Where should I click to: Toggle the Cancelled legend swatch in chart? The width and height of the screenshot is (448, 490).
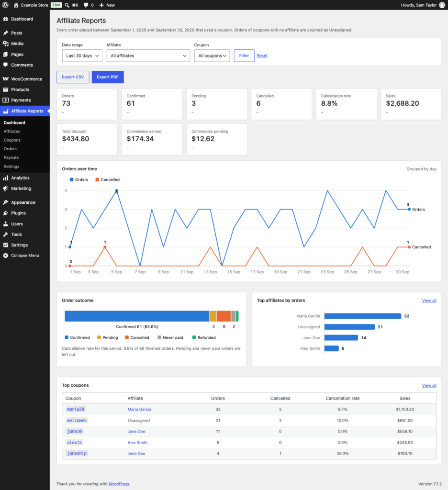(97, 180)
